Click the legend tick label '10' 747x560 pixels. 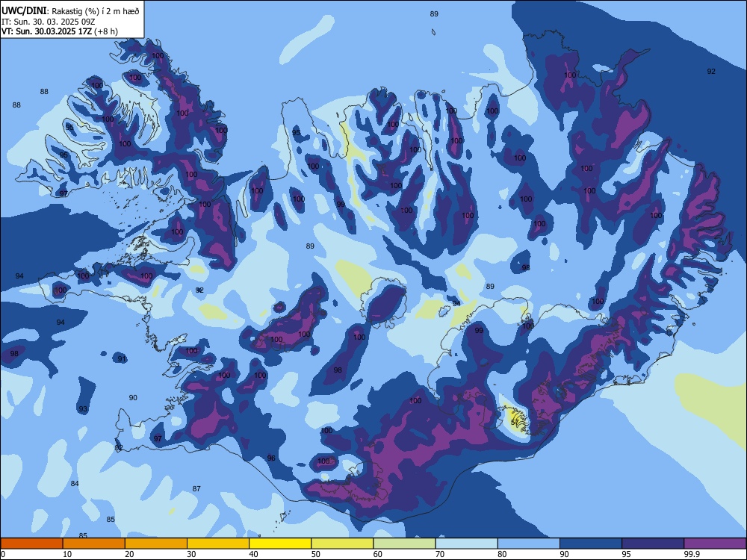[67, 554]
